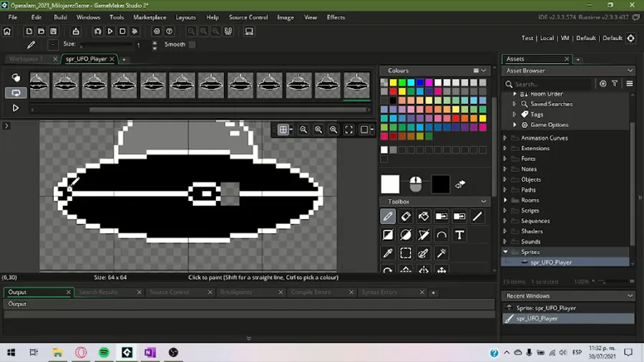Click the Create executable icon
644x362 pixels.
point(76,31)
